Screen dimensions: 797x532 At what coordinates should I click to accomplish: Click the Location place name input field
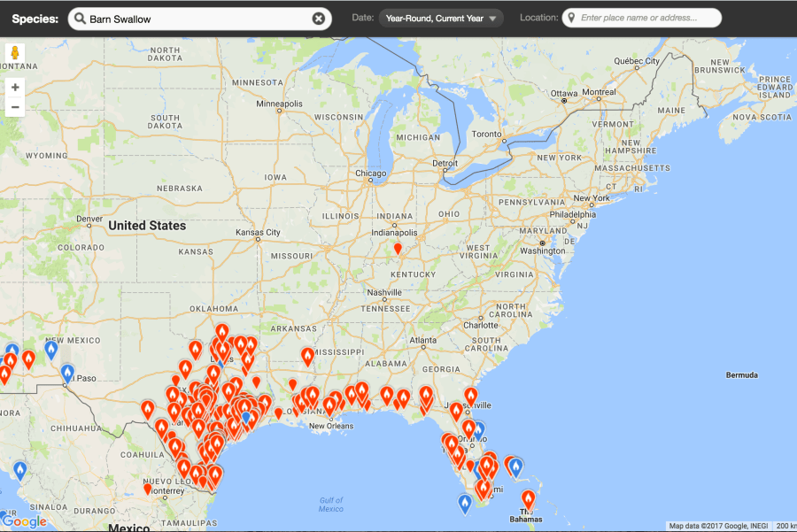(646, 19)
